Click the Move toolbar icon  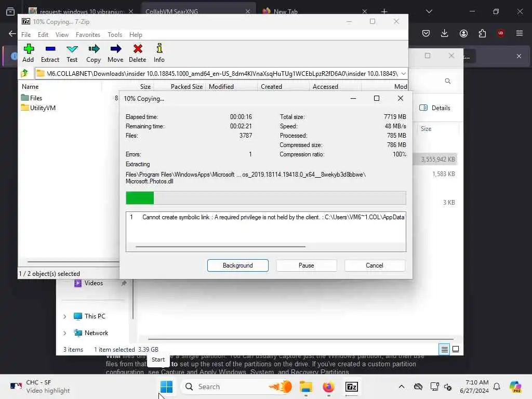pos(115,54)
